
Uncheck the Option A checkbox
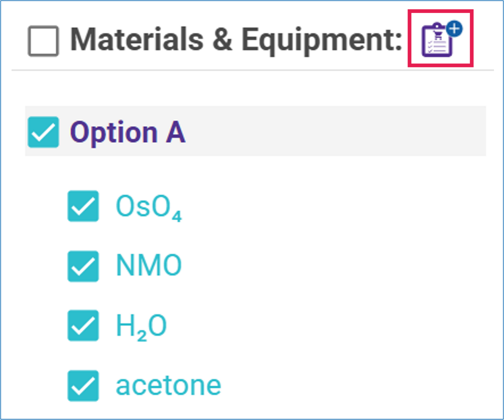(43, 132)
